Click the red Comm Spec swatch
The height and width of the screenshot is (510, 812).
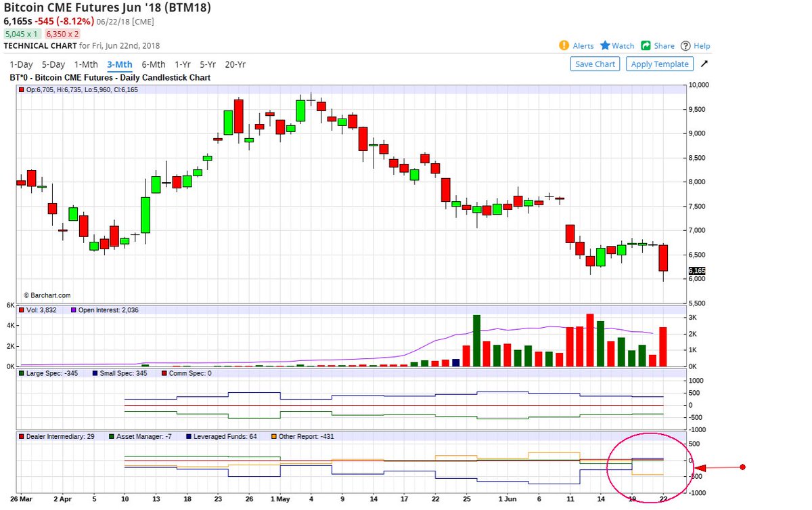(x=164, y=373)
